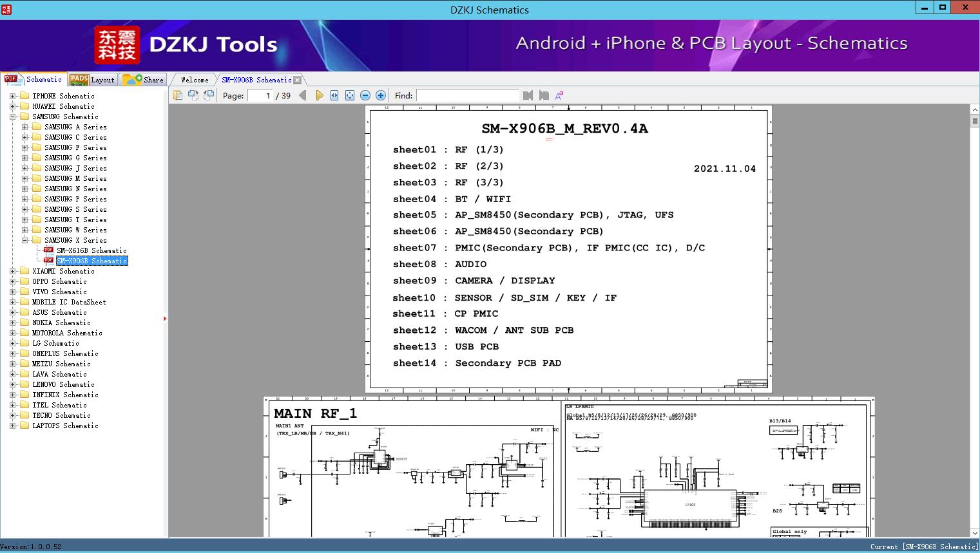Click the previous page arrow

[303, 95]
